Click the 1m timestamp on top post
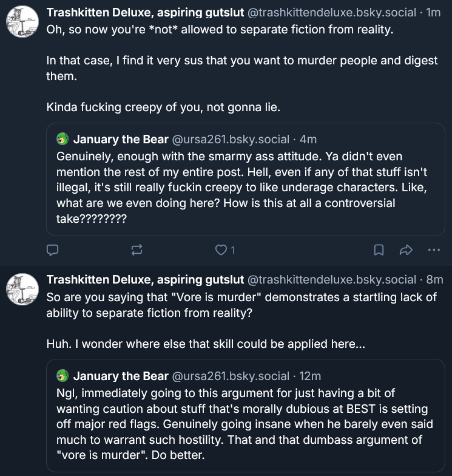Image resolution: width=452 pixels, height=476 pixels. pos(433,12)
